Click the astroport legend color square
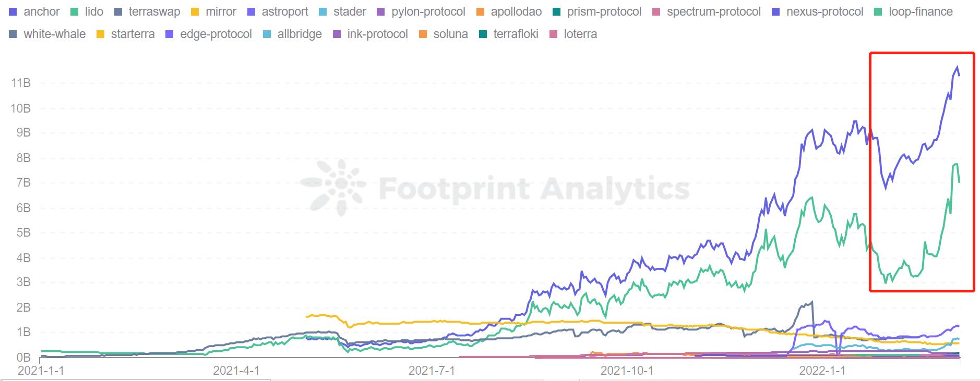 (252, 12)
